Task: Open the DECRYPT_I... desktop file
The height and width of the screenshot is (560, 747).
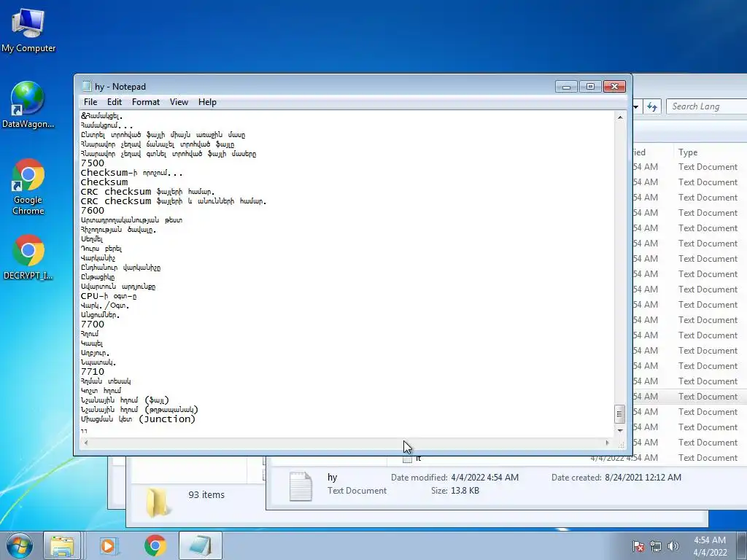Action: point(28,257)
